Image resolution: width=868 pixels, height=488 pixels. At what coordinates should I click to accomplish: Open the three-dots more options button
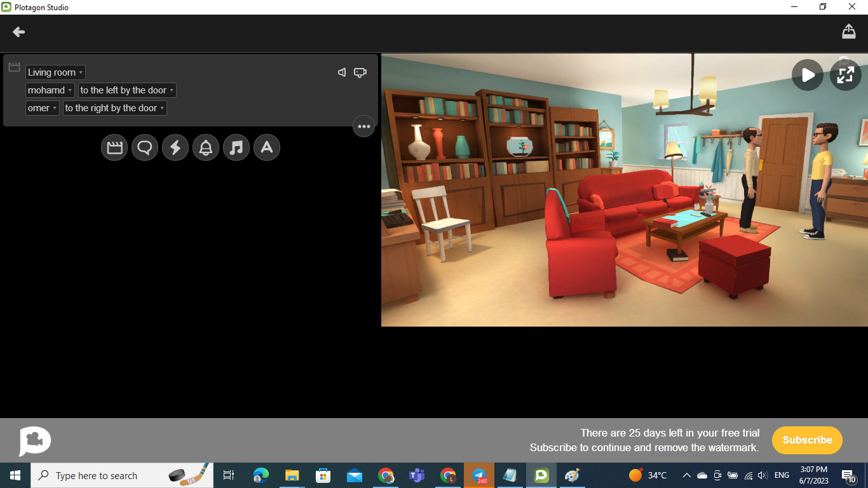[x=364, y=126]
